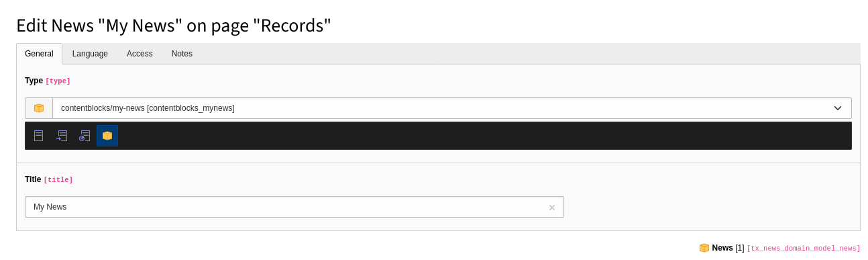Open the contentblocks/my-news type dropdown
868x260 pixels.
click(x=452, y=108)
